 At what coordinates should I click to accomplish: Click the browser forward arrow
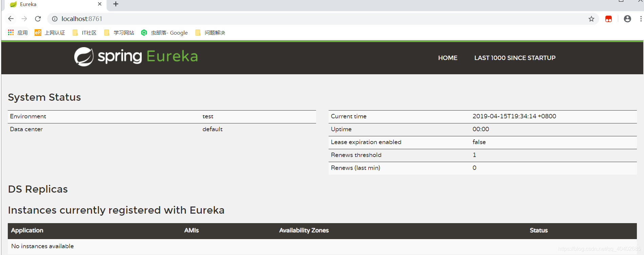tap(24, 19)
